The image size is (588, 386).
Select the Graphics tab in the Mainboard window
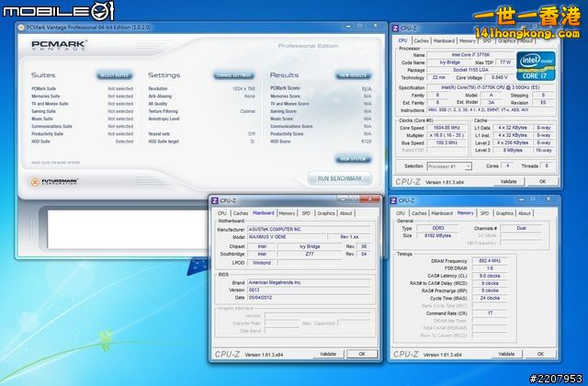point(325,212)
